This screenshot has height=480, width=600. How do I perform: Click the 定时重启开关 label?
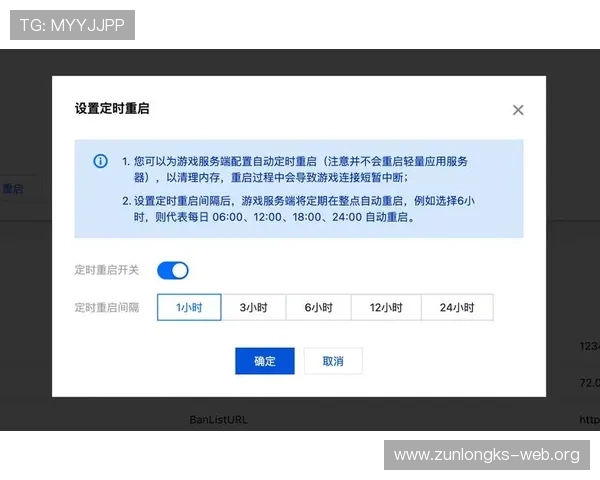coord(107,270)
